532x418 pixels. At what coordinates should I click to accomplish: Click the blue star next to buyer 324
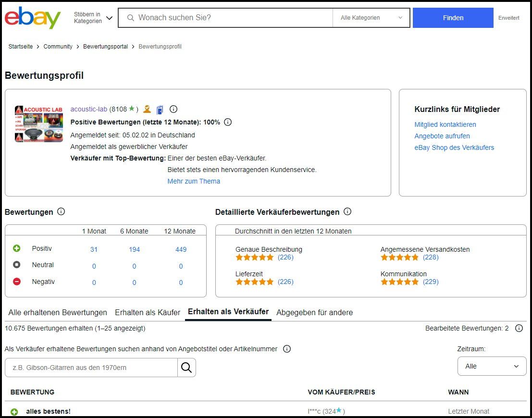[x=339, y=410]
